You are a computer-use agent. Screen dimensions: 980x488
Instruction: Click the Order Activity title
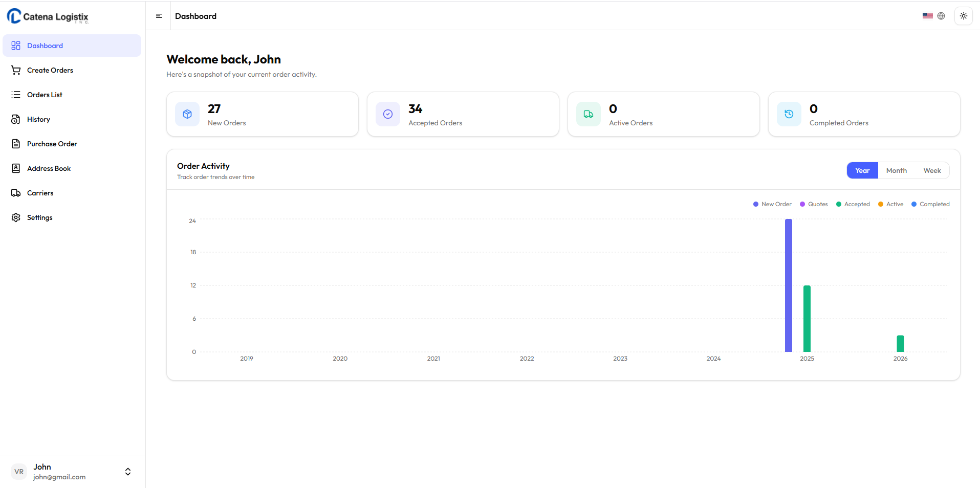pos(203,166)
